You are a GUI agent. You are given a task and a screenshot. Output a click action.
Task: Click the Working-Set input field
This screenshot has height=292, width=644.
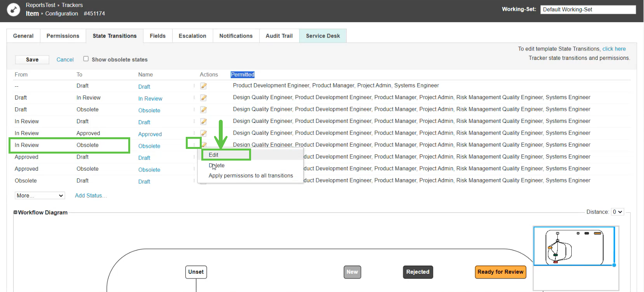588,9
